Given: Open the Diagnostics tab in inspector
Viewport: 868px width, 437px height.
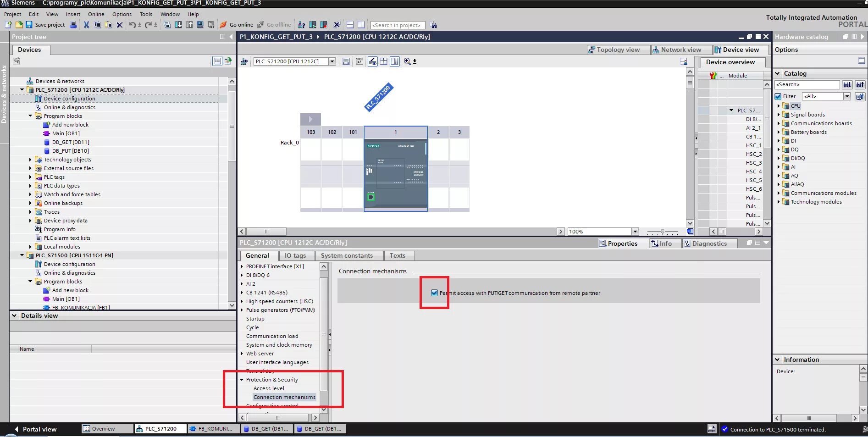Looking at the screenshot, I should (709, 243).
